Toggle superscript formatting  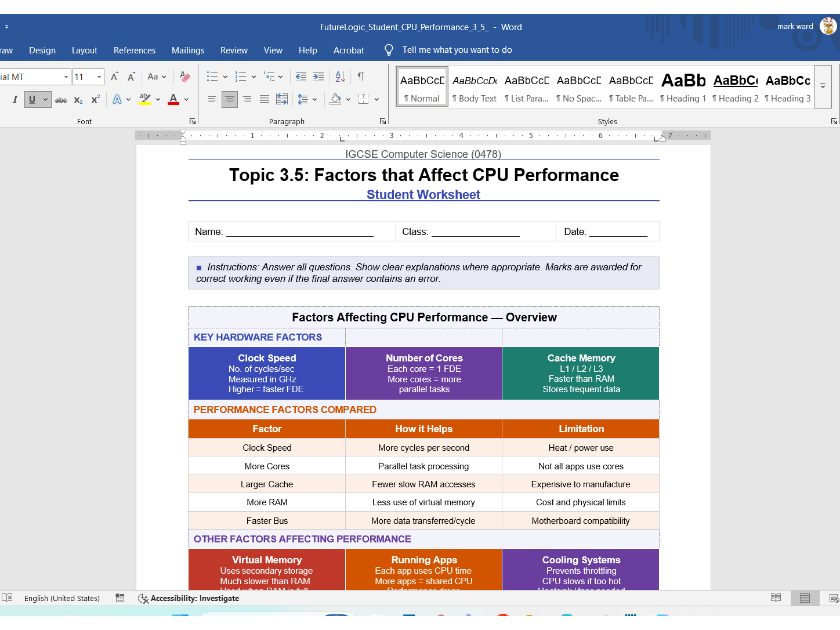96,99
